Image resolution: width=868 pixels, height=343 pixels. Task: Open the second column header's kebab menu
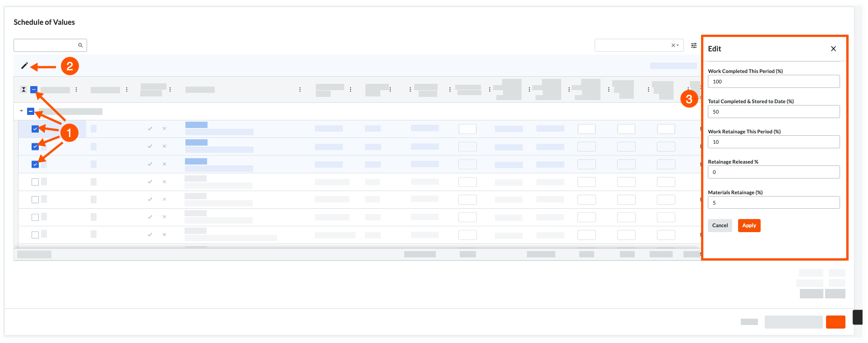127,90
